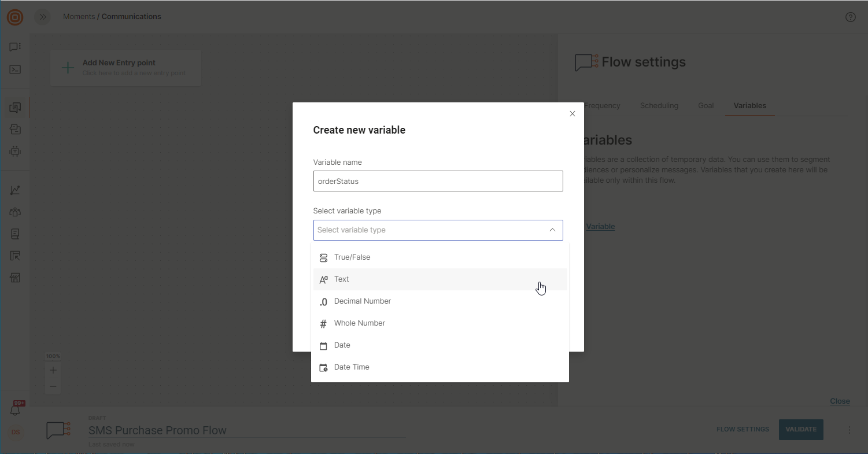Open the Communications flows icon in sidebar
This screenshot has width=868, height=454.
[x=16, y=107]
